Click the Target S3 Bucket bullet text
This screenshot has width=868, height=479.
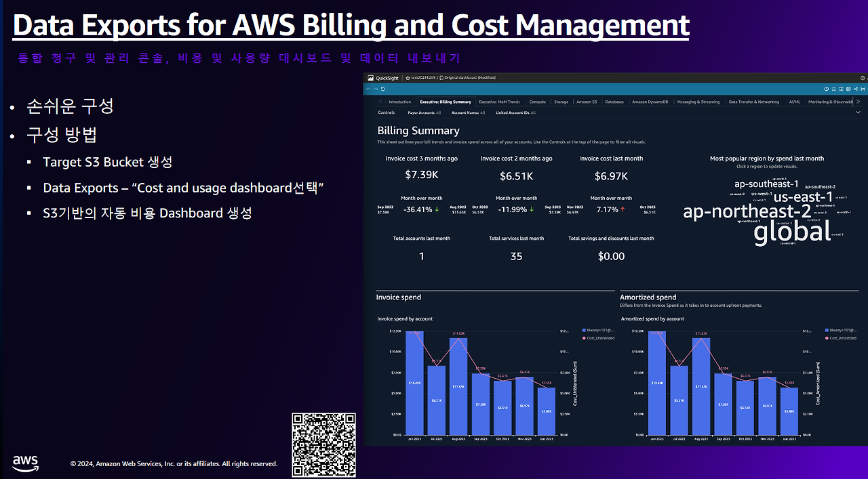(x=107, y=162)
